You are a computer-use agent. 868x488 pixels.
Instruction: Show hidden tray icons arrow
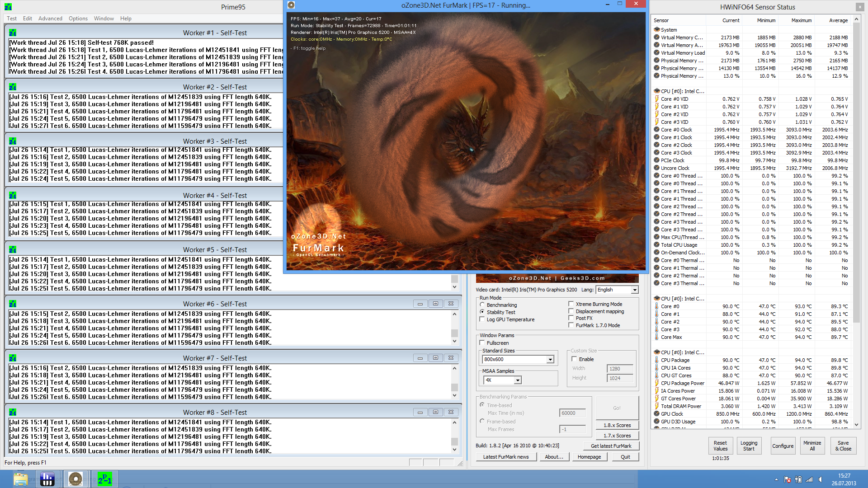click(x=776, y=479)
